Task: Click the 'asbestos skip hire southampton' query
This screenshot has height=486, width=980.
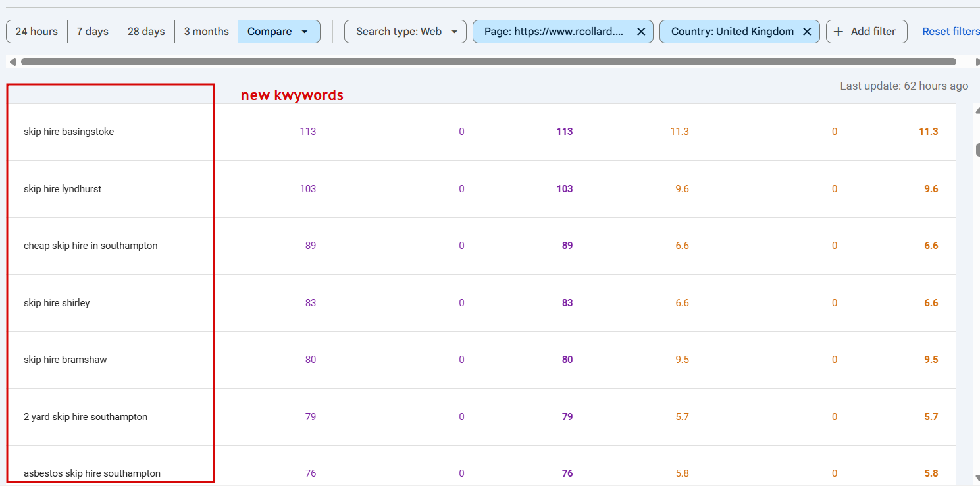Action: [92, 473]
